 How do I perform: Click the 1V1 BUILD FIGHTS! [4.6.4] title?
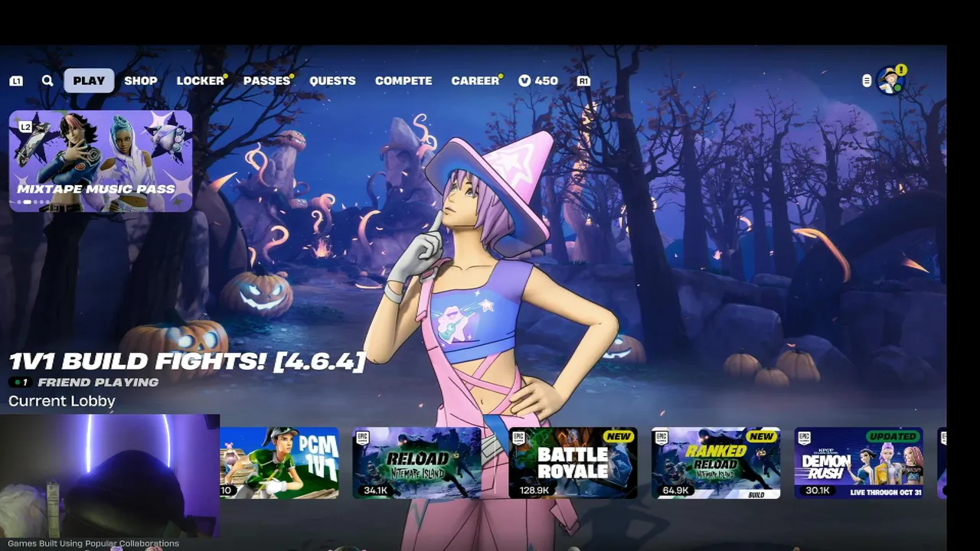[x=187, y=361]
